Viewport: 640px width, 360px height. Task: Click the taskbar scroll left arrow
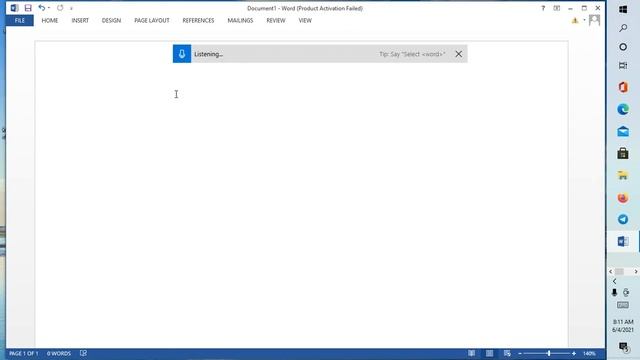(611, 271)
